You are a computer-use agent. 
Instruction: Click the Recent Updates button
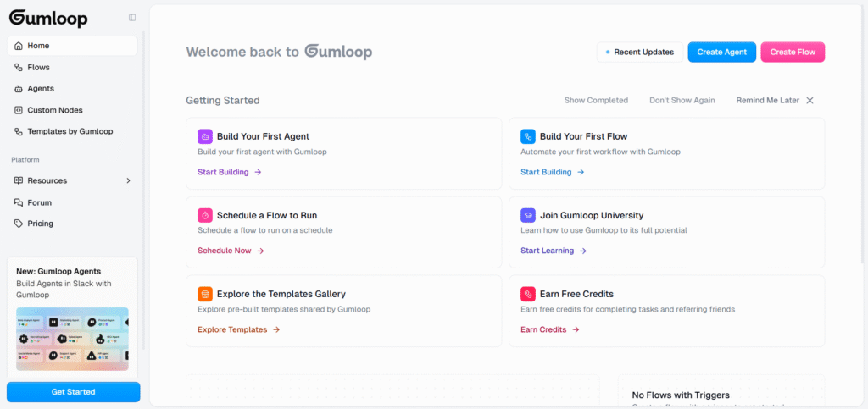[639, 52]
